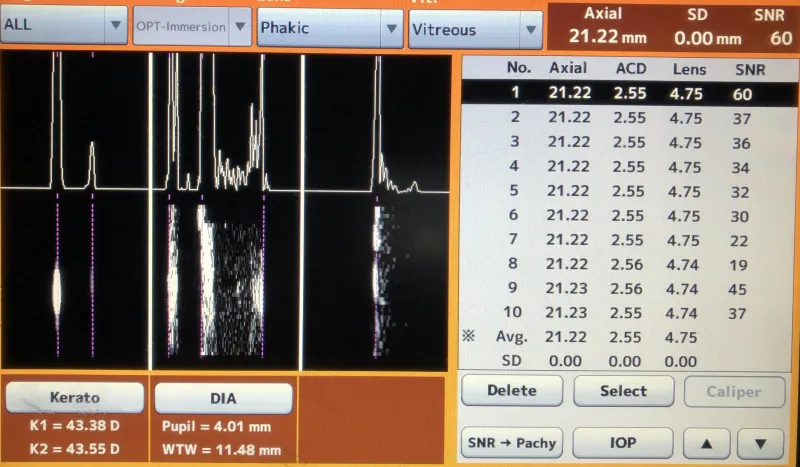This screenshot has height=467, width=800.
Task: Open the OPT-Immersion dropdown
Action: point(192,27)
